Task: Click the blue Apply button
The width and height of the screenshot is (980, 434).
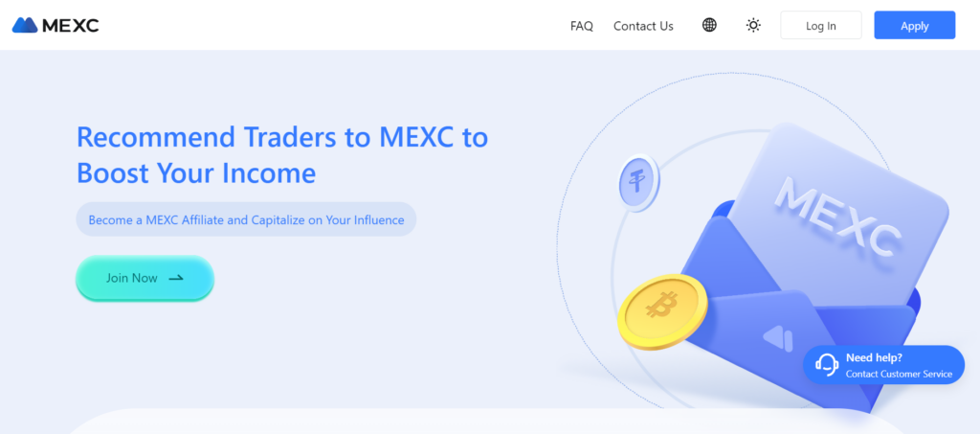Action: click(914, 26)
